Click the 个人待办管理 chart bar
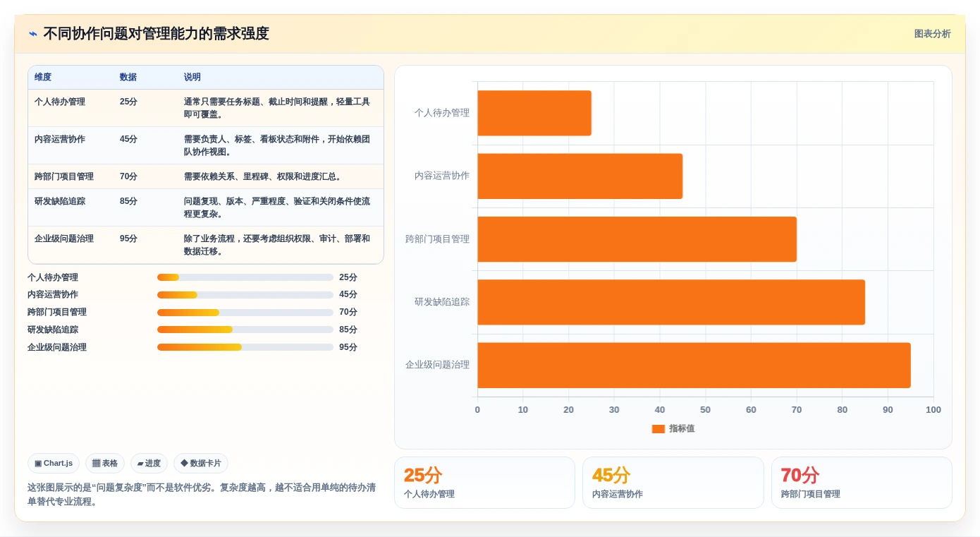This screenshot has height=537, width=980. pos(534,113)
